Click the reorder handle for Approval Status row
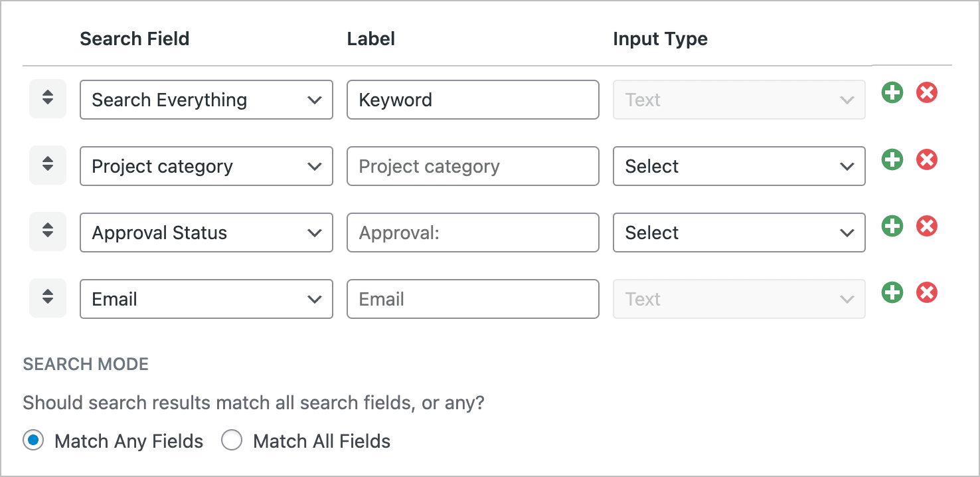 pos(48,231)
